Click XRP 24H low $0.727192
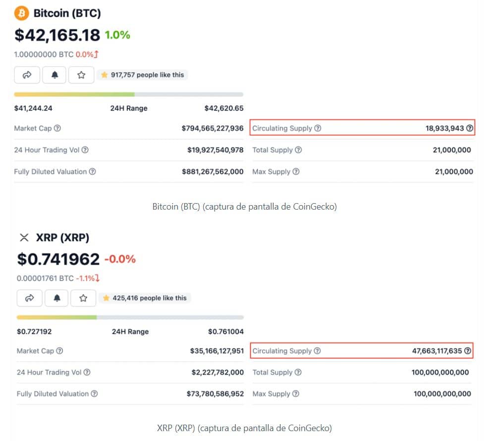 pyautogui.click(x=34, y=331)
